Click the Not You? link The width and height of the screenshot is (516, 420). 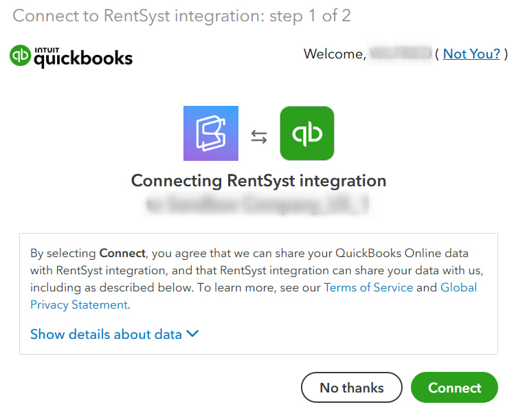[471, 54]
